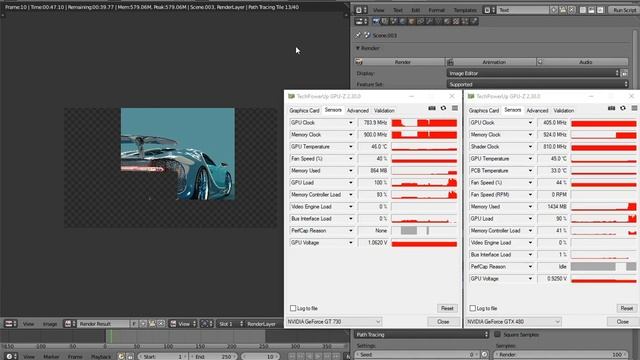Open the NVIDIA GeForce GT 730 device selector
This screenshot has width=640, height=360.
(x=334, y=322)
